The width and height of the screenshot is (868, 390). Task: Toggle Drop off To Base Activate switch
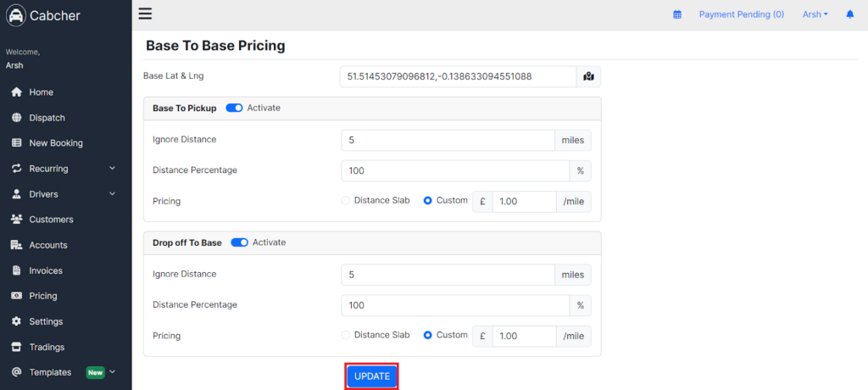point(240,242)
